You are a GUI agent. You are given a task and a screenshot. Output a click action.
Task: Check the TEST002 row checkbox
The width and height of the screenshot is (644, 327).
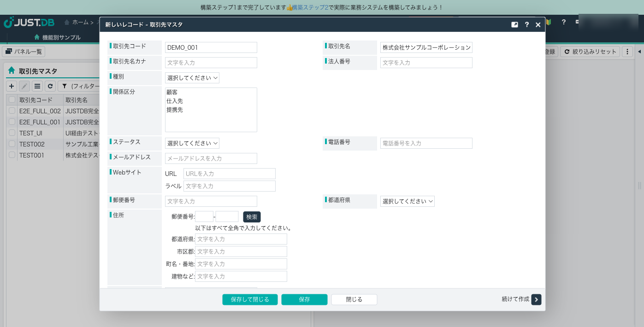point(12,144)
